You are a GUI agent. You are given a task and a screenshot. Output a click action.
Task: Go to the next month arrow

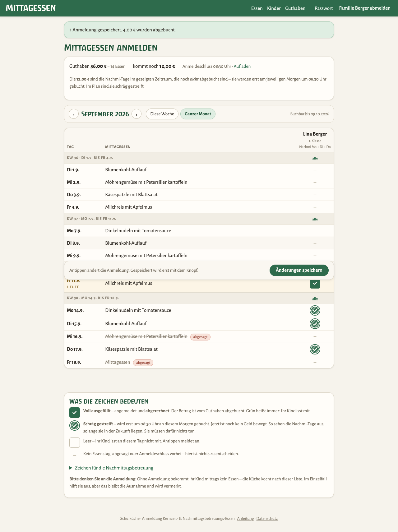click(x=137, y=114)
